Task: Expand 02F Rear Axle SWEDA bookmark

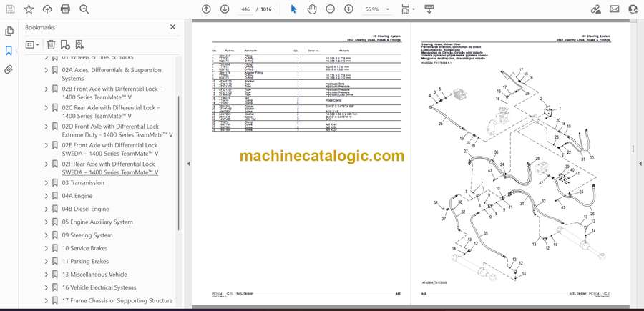Action: (x=46, y=164)
